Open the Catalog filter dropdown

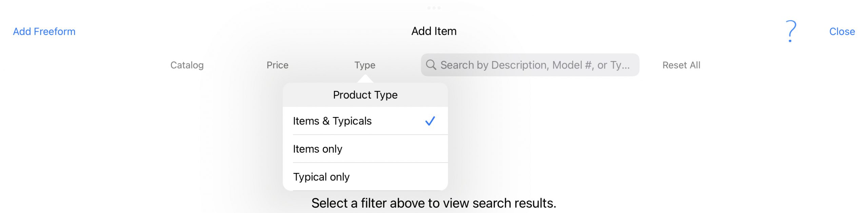point(187,65)
